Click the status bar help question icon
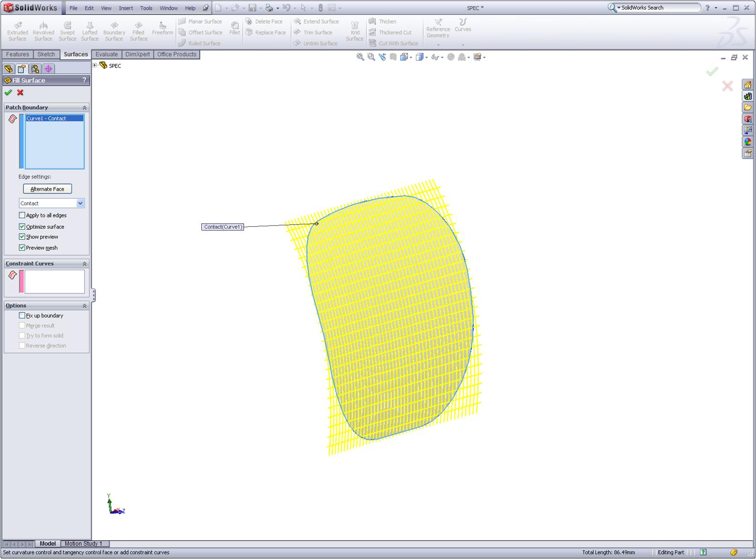Image resolution: width=756 pixels, height=559 pixels. tap(703, 552)
